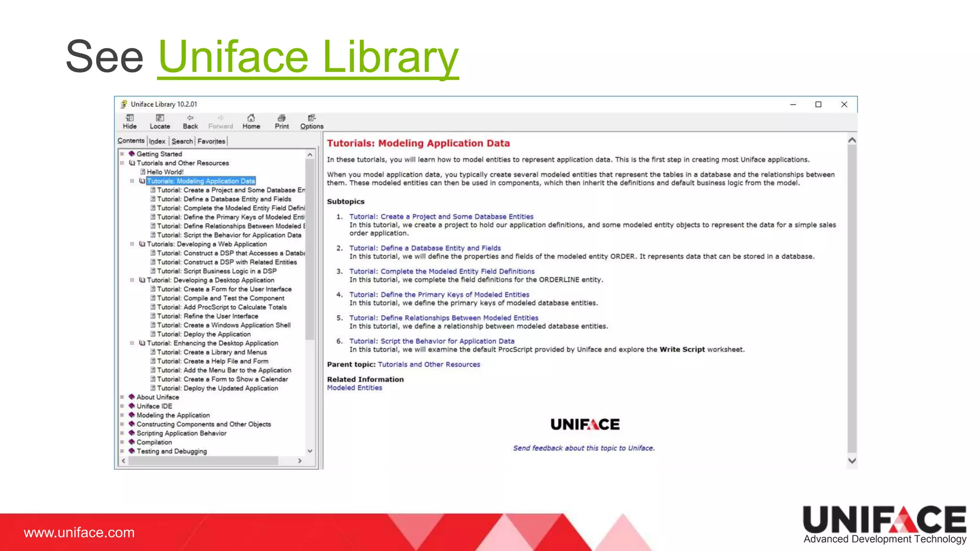The image size is (980, 551).
Task: Select Tutorial: Add ProcScript to Calculate Totals
Action: click(222, 307)
